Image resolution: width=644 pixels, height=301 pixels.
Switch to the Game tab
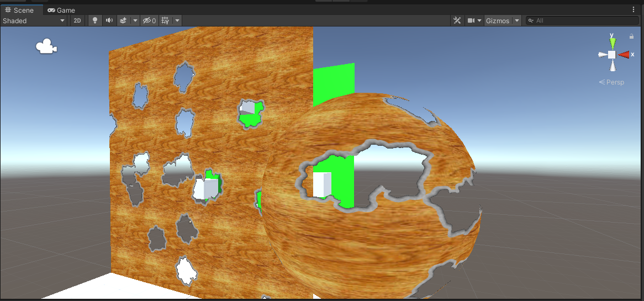click(61, 10)
